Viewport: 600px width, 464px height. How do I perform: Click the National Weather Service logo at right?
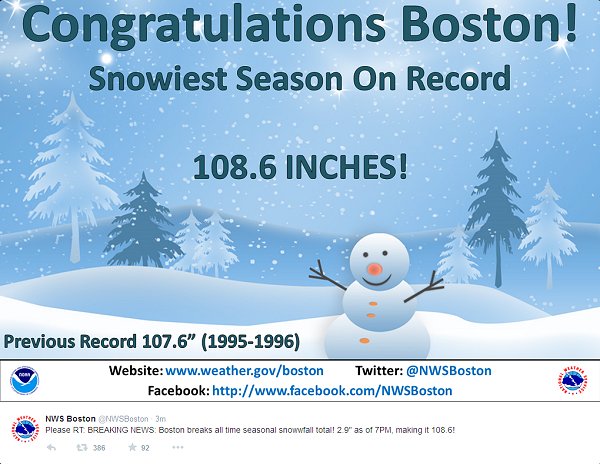[x=574, y=380]
